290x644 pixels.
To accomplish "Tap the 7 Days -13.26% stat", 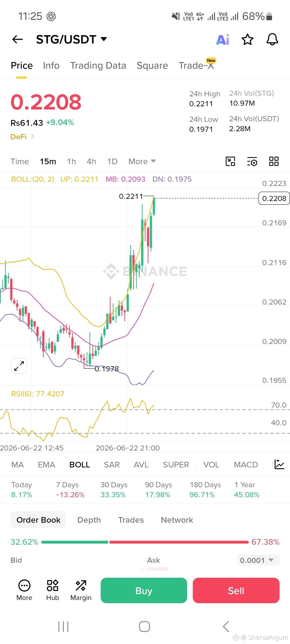I will pyautogui.click(x=70, y=490).
